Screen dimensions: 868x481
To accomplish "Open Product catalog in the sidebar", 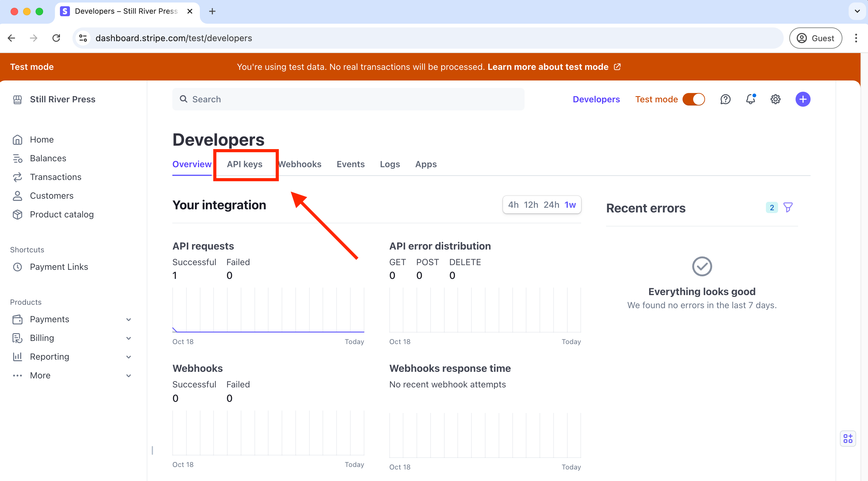I will [62, 215].
